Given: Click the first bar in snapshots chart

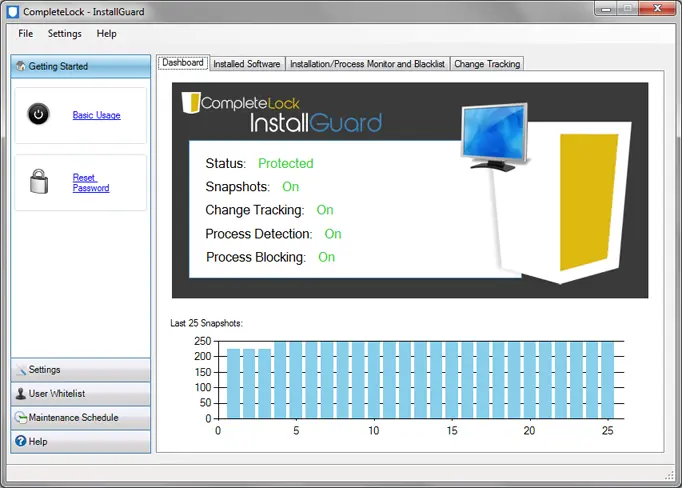Looking at the screenshot, I should (x=234, y=384).
